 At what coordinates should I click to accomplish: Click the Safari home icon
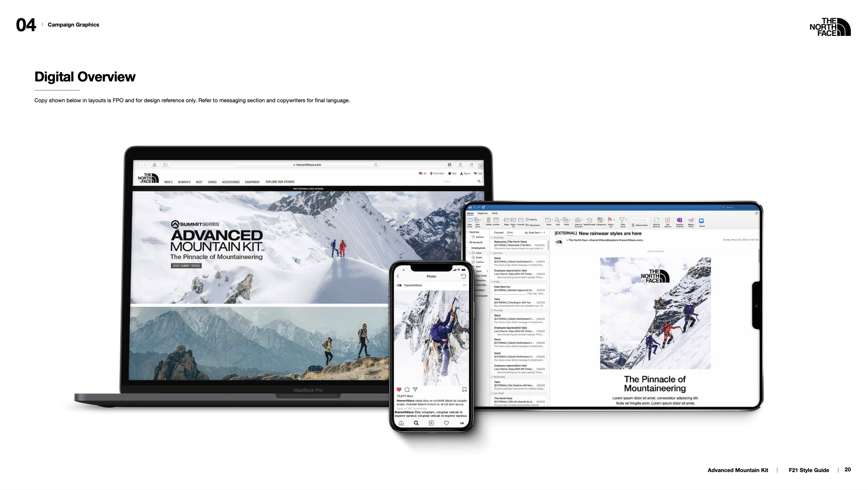coord(154,165)
